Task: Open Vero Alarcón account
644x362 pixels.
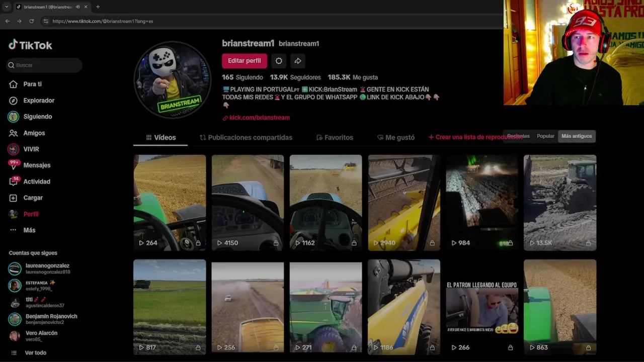Action: [34, 336]
